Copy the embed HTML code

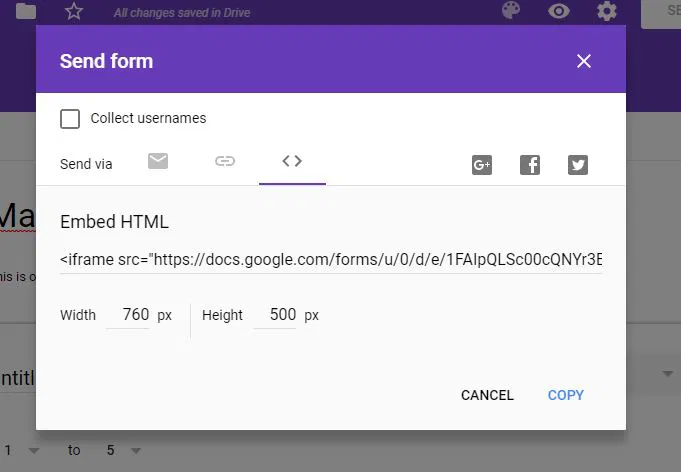tap(566, 395)
